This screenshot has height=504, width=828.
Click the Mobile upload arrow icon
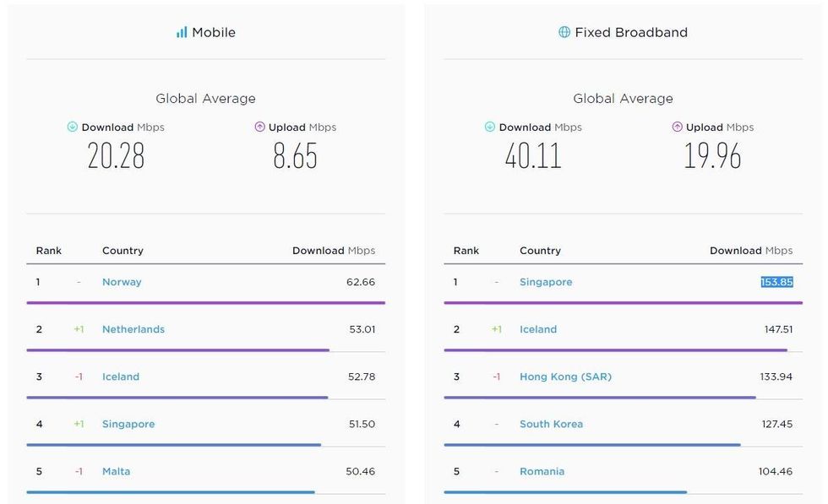coord(260,127)
